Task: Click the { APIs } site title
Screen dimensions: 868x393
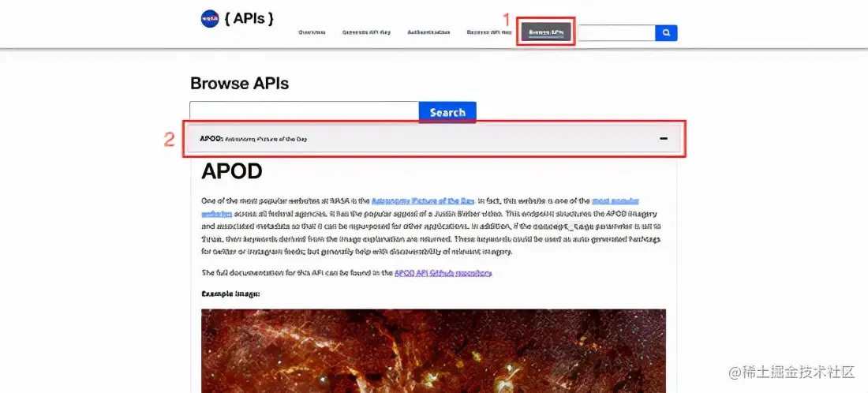Action: 249,18
